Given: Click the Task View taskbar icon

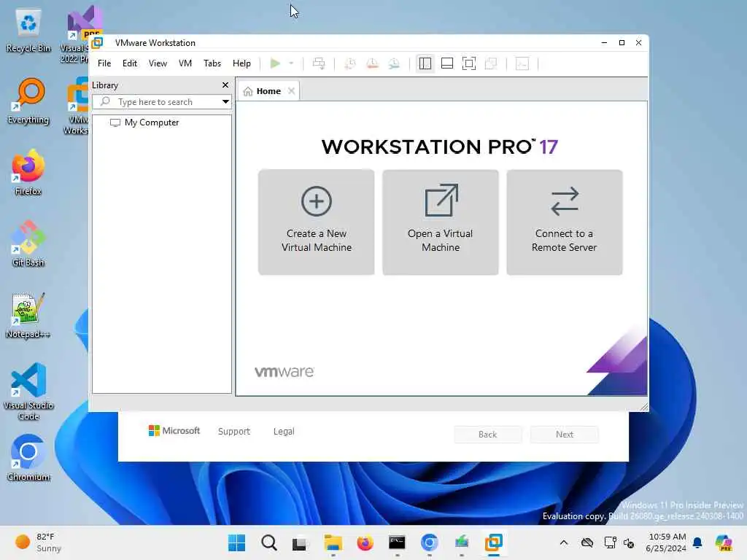Looking at the screenshot, I should (x=300, y=542).
